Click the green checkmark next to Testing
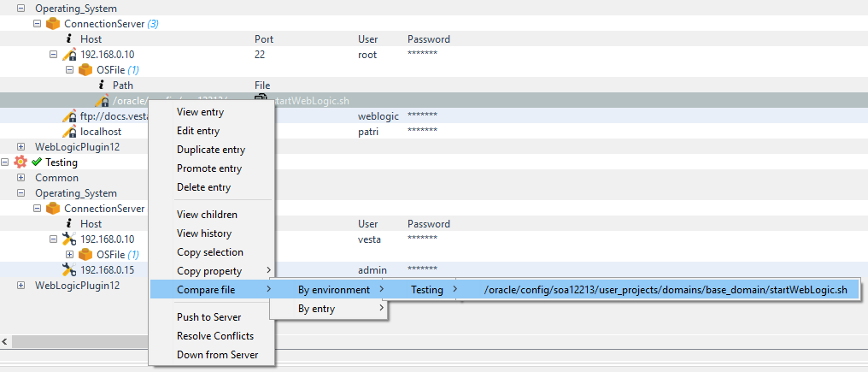 pyautogui.click(x=37, y=162)
